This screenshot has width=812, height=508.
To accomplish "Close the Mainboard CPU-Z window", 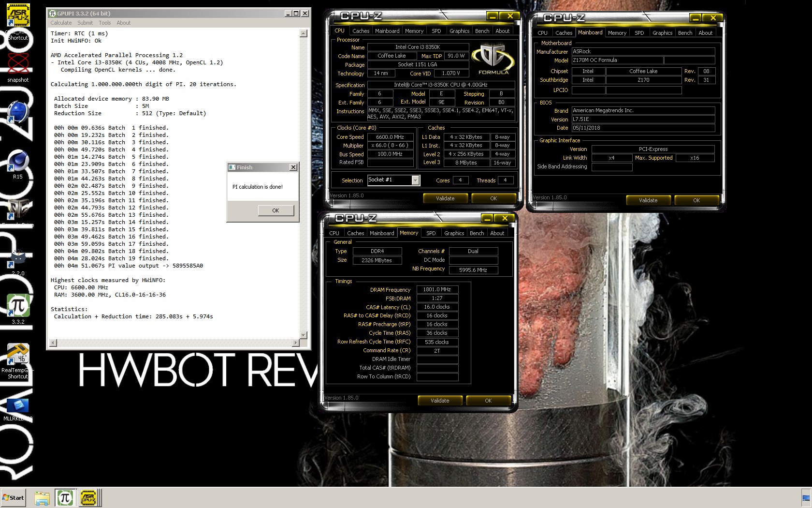I will click(x=713, y=18).
